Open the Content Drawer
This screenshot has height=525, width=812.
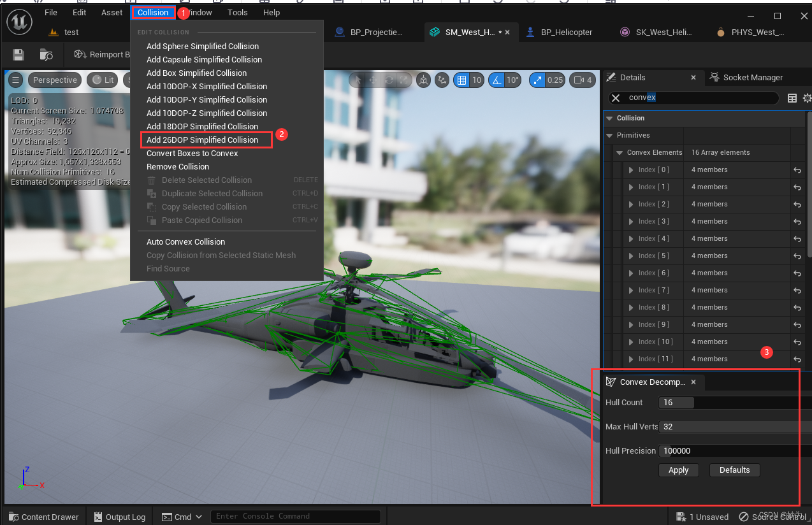point(43,517)
